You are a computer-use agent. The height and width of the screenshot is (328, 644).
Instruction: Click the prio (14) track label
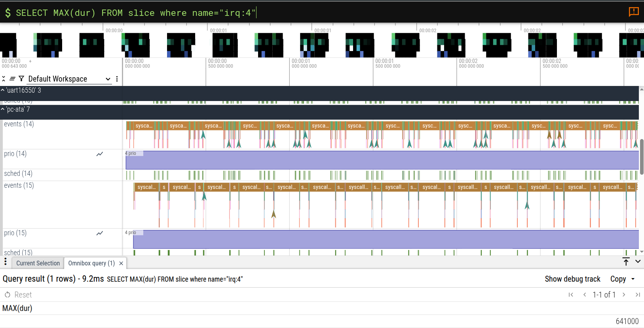(x=15, y=154)
